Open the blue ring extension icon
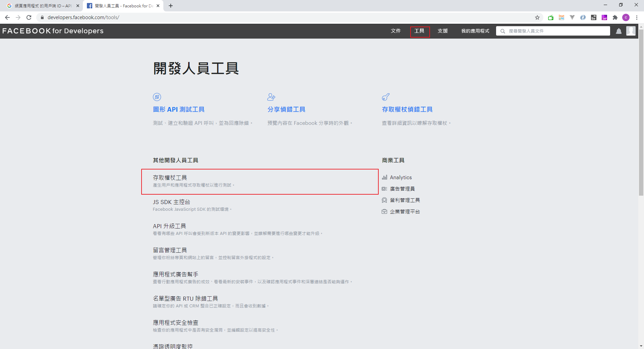This screenshot has height=349, width=644. pos(583,17)
